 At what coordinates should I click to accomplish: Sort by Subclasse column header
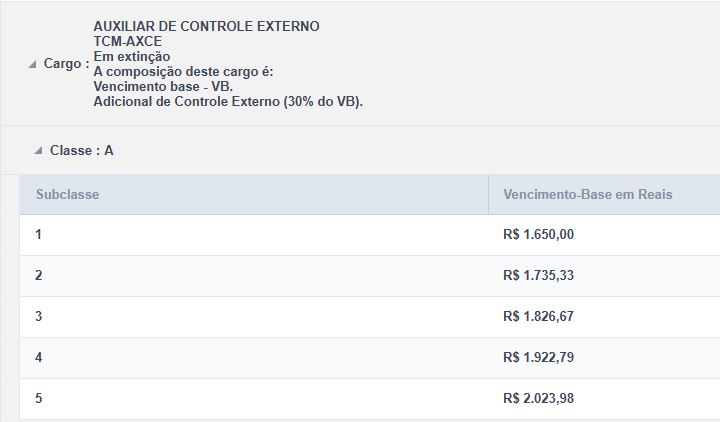pos(67,194)
